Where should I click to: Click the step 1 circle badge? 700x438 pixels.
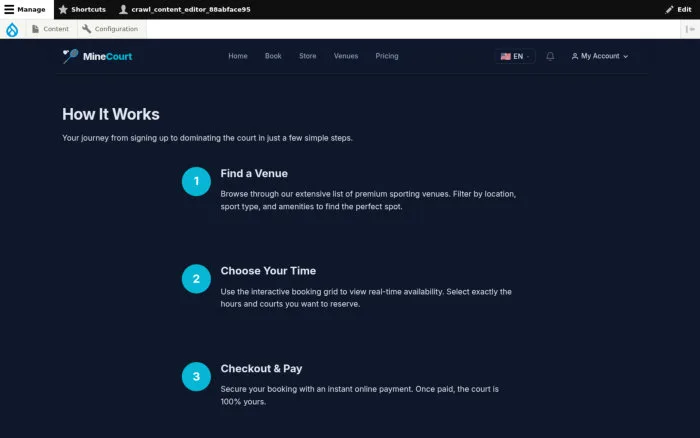(196, 181)
